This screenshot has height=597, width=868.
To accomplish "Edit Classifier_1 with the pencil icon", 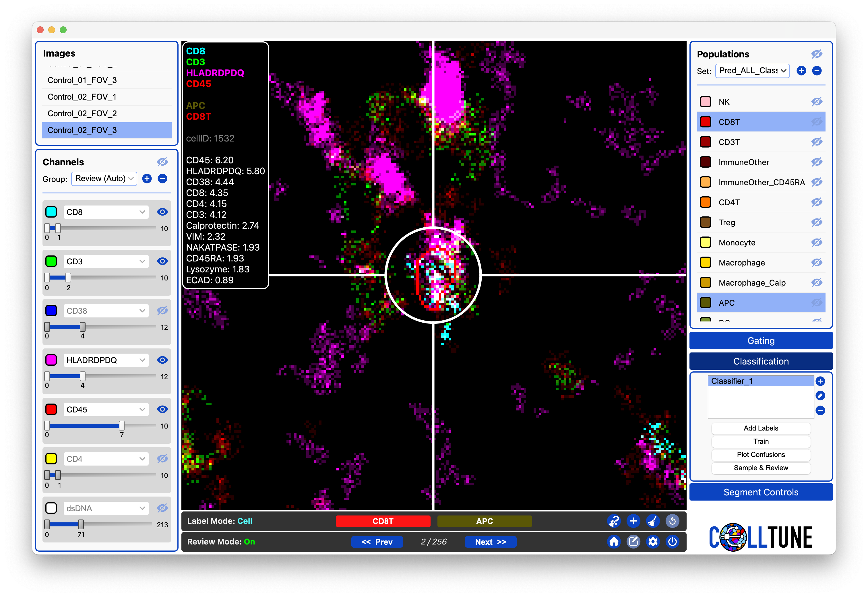I will [820, 396].
